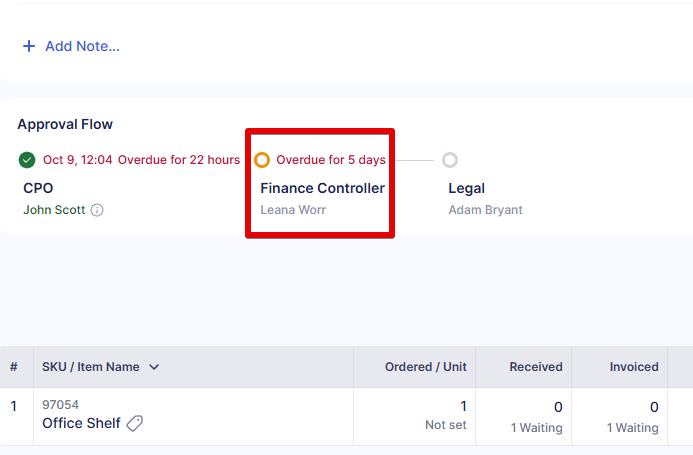This screenshot has height=455, width=693.
Task: Expand the SKU / Item Name chevron
Action: [x=154, y=367]
